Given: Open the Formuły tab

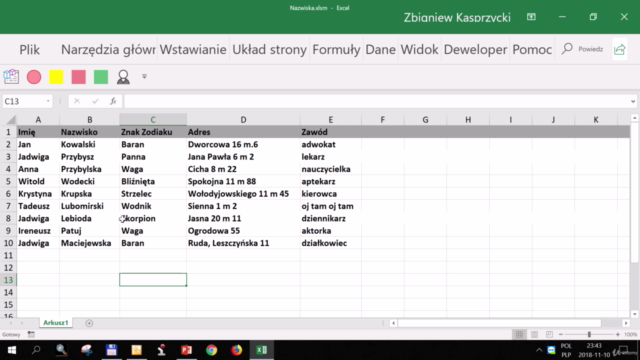Looking at the screenshot, I should [336, 49].
